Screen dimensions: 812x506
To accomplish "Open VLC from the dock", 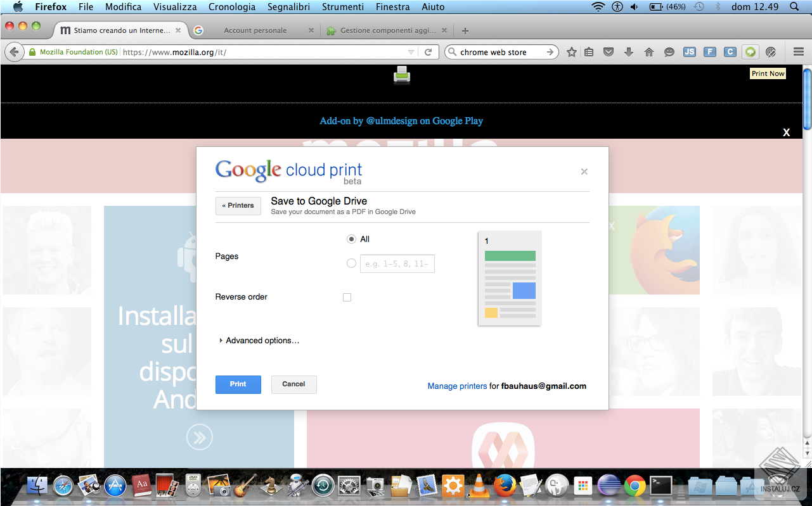I will [x=479, y=486].
